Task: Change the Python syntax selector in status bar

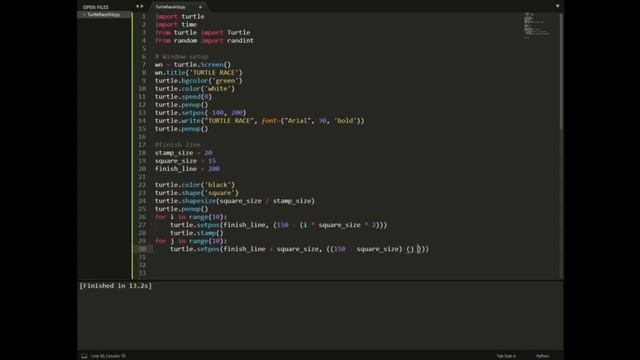Action: click(x=542, y=356)
